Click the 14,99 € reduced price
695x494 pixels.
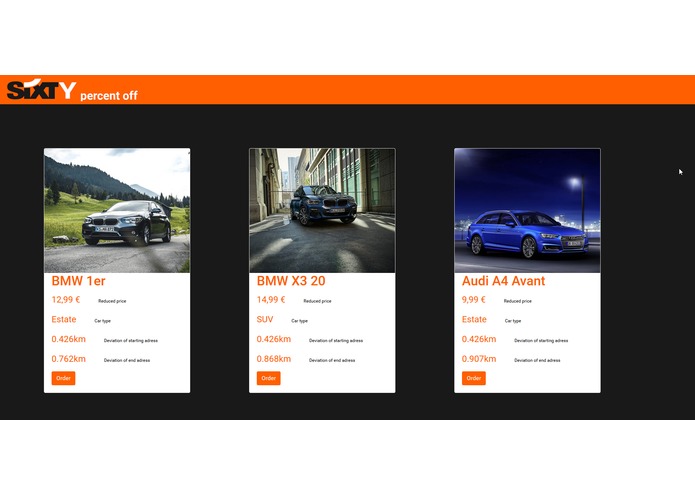(271, 300)
